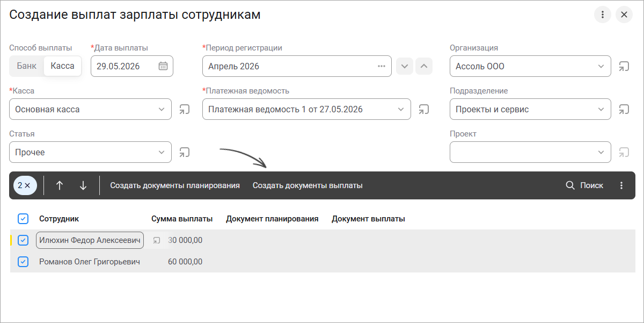Uncheck the Илюхин Федор Алексеевич row
This screenshot has height=323, width=644.
click(23, 240)
